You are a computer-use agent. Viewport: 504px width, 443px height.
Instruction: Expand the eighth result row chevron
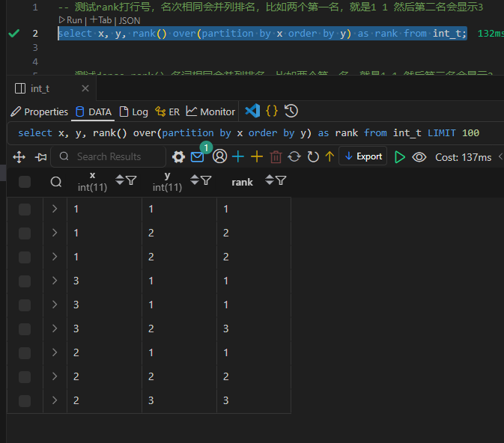[x=55, y=376]
